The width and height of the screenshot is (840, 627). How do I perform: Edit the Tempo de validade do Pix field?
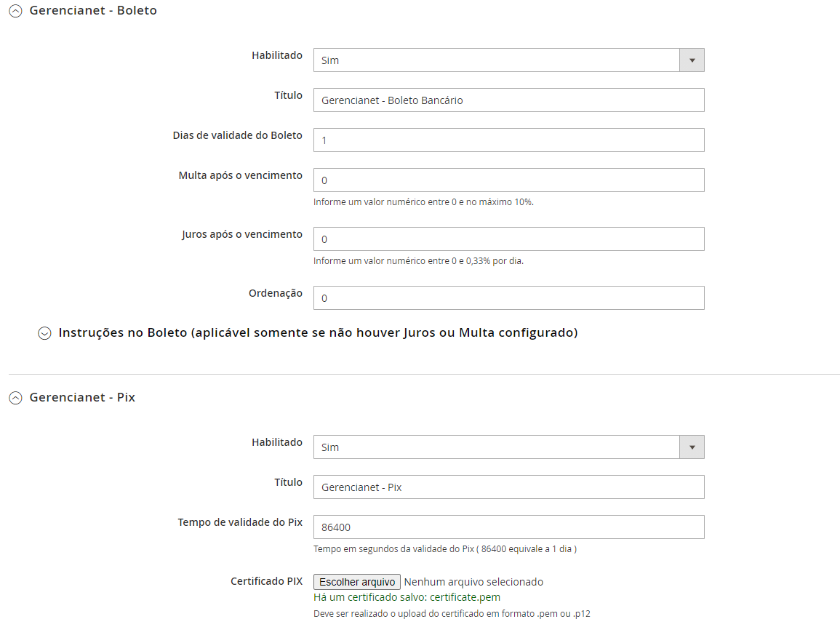508,527
